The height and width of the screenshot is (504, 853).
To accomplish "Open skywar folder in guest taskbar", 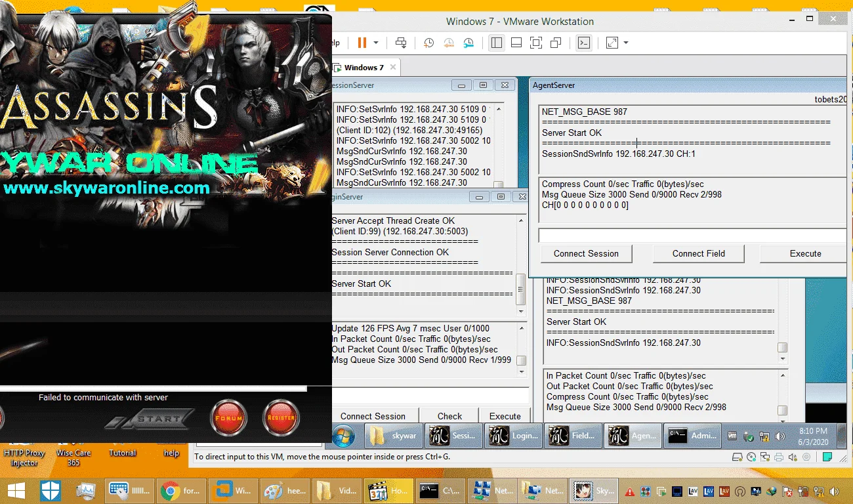I will [394, 436].
